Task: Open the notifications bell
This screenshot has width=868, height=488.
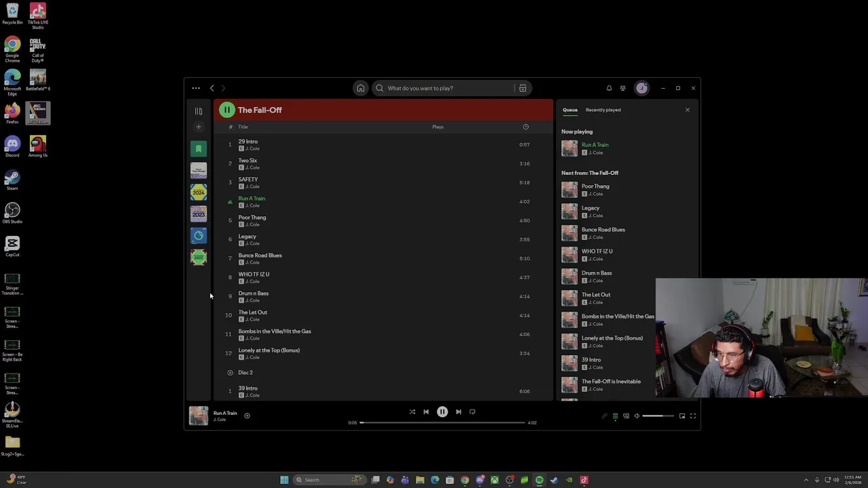Action: [x=609, y=88]
